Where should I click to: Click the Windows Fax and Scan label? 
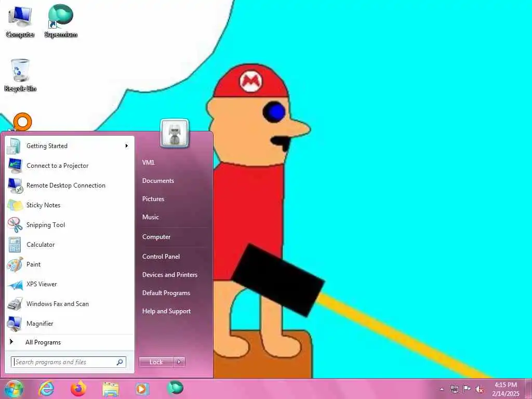[57, 304]
